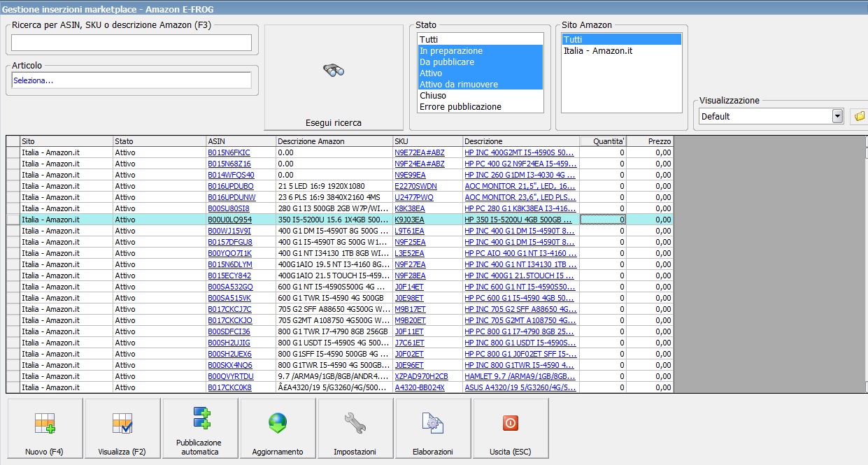The height and width of the screenshot is (465, 868).
Task: Open ASIN link B00U0LQ954
Action: click(229, 220)
